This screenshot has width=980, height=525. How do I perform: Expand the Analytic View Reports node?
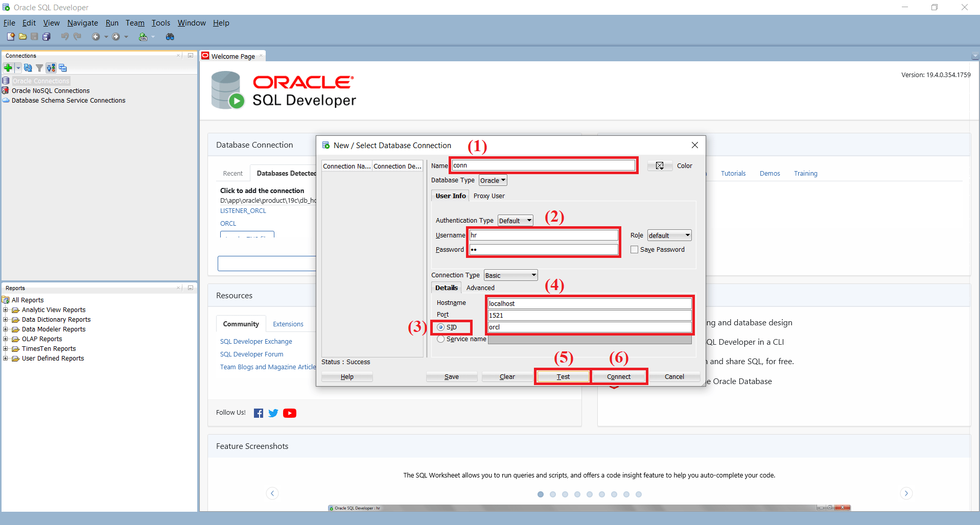[x=6, y=310]
